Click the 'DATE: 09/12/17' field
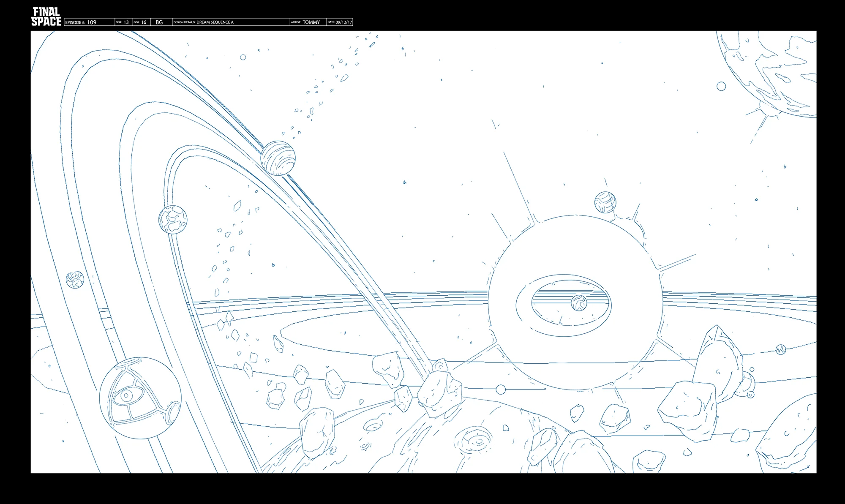The image size is (845, 504). 340,22
